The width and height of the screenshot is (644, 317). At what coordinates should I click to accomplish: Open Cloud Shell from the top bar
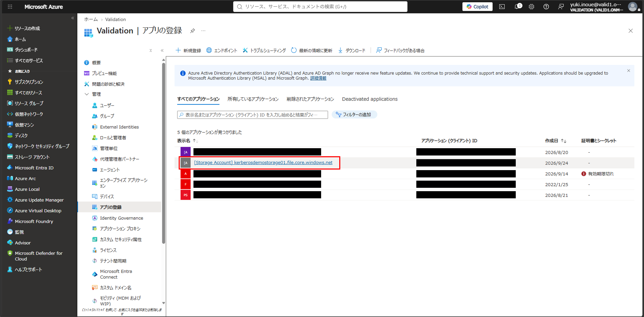coord(502,7)
